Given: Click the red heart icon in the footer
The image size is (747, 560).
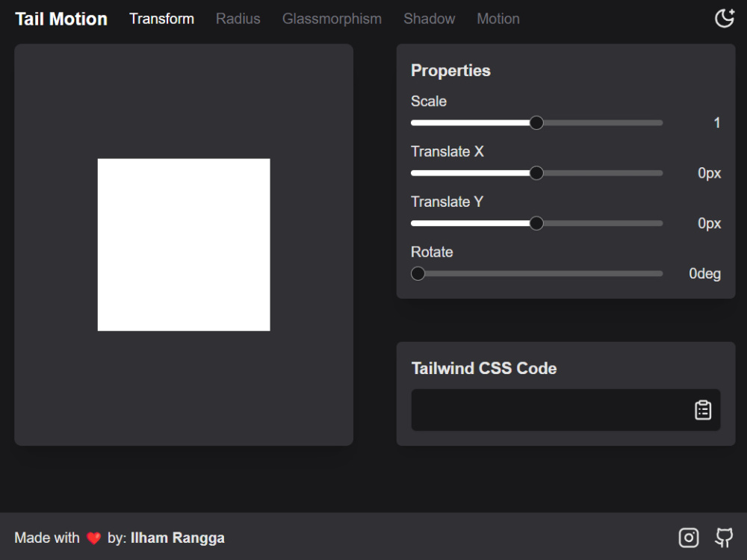Looking at the screenshot, I should click(94, 538).
